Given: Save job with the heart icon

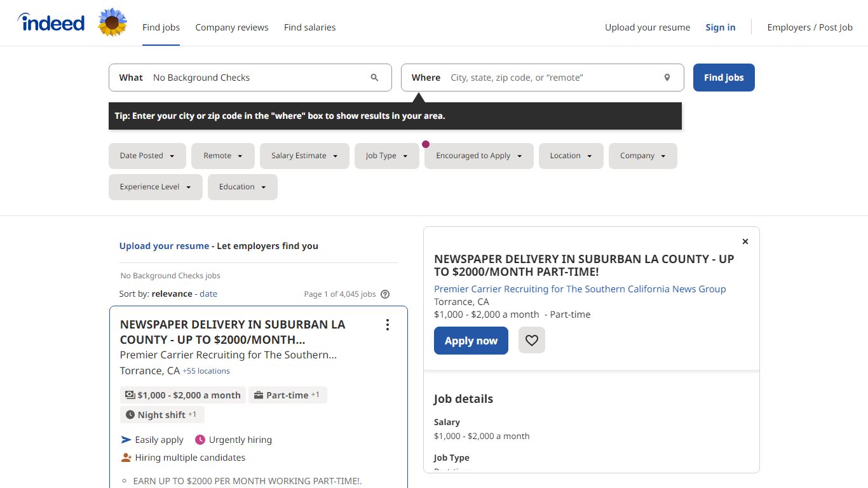Looking at the screenshot, I should [x=532, y=341].
